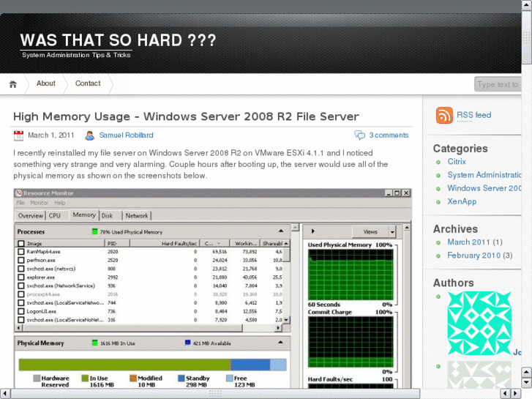
Task: Check the RamMap64.exe process checkbox
Action: (x=21, y=252)
